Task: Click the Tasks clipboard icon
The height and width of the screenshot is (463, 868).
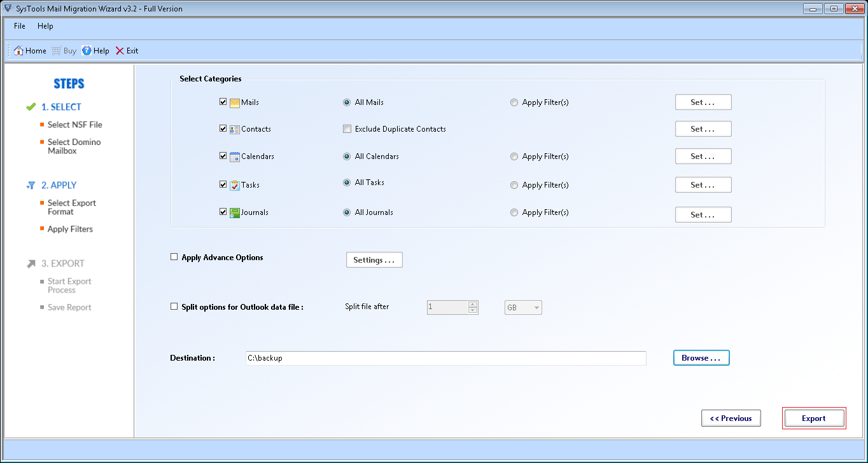Action: [235, 185]
